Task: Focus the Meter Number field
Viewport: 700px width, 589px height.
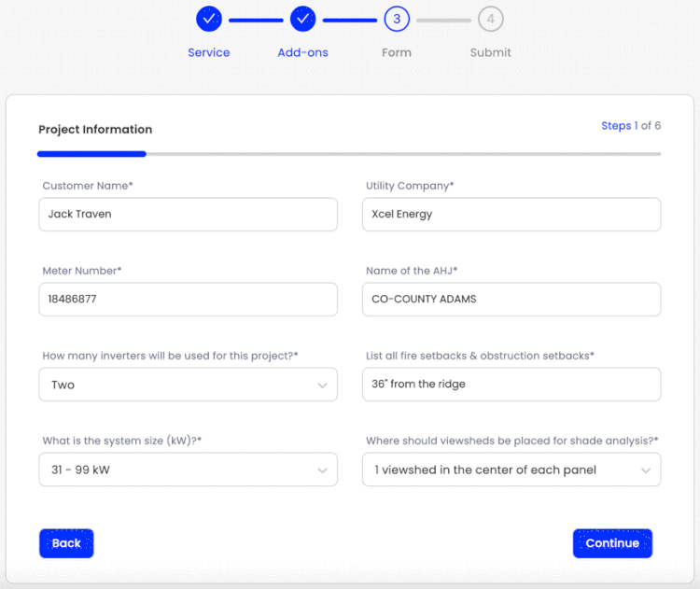Action: click(188, 300)
